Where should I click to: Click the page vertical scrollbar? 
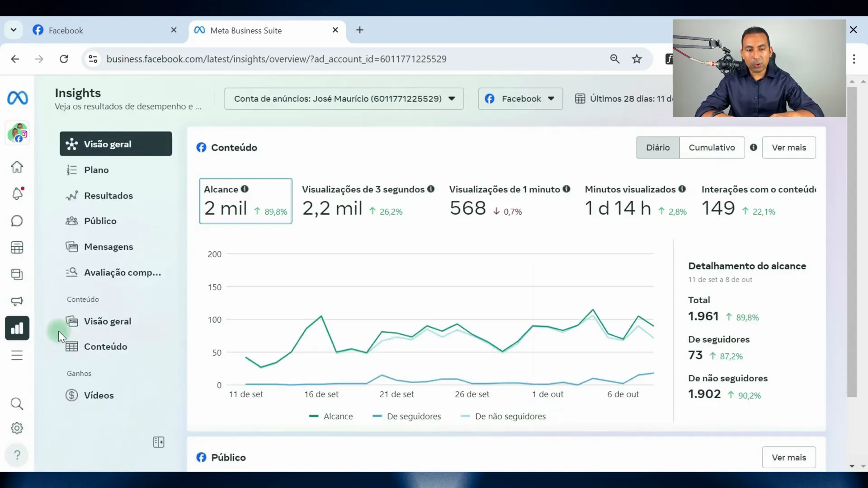852,242
